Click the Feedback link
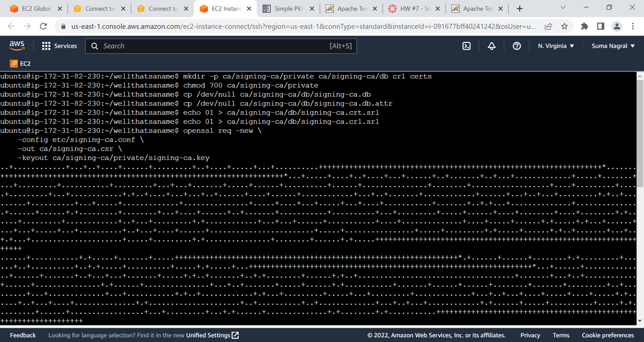The width and height of the screenshot is (644, 342). pos(22,335)
